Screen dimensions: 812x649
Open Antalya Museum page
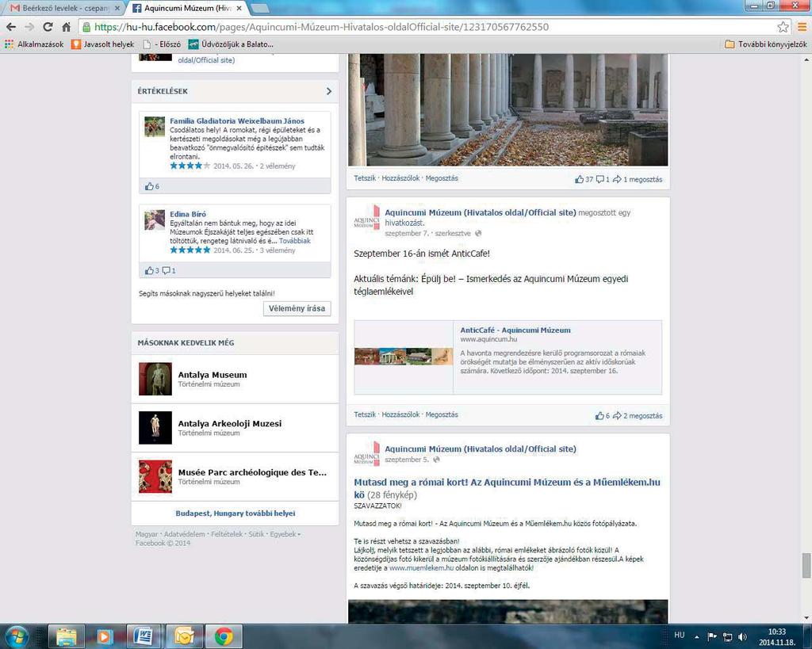(x=213, y=375)
